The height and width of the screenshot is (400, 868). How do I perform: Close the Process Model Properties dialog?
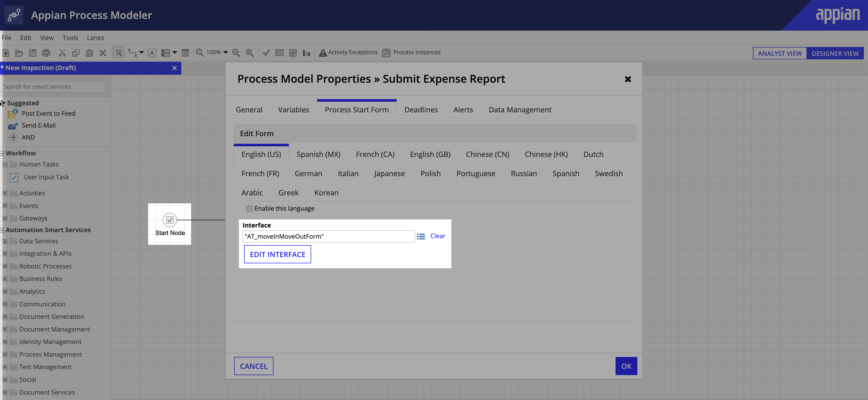pos(628,79)
